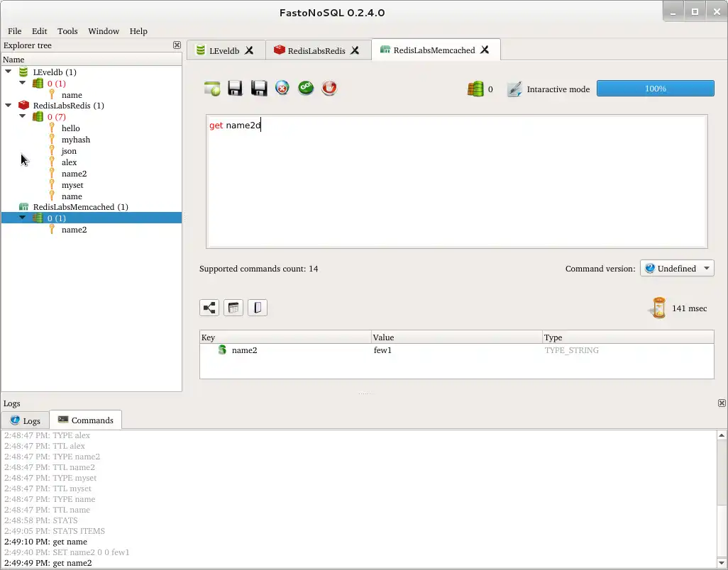Collapse the selected Memcached 0 (1) node
The width and height of the screenshot is (728, 570).
pyautogui.click(x=22, y=218)
